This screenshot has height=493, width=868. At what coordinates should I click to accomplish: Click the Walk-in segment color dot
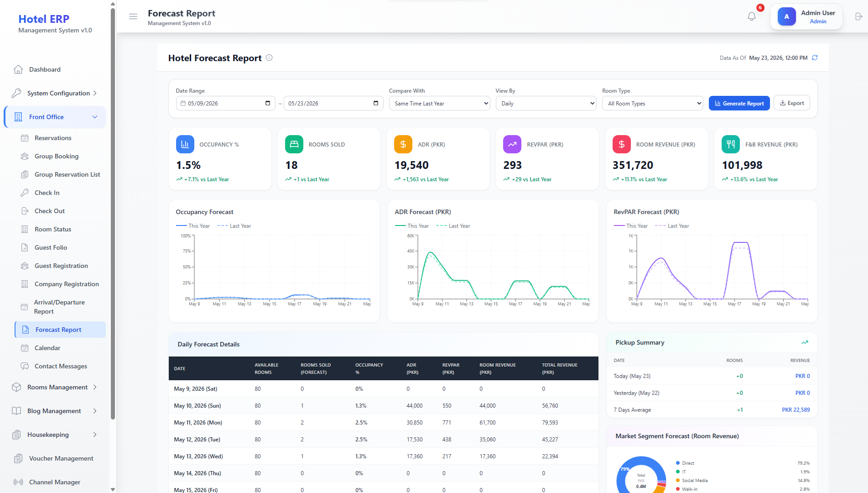point(678,489)
